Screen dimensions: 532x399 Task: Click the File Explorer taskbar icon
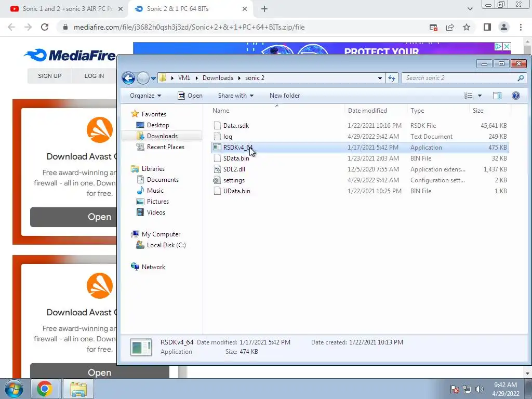[x=78, y=389]
